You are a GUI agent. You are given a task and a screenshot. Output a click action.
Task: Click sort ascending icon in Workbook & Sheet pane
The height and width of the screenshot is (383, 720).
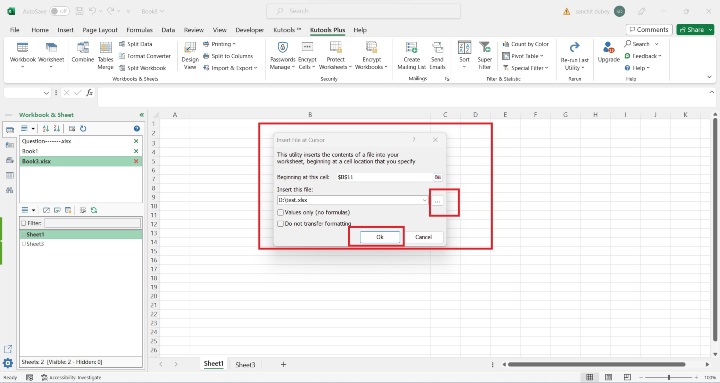pyautogui.click(x=46, y=129)
